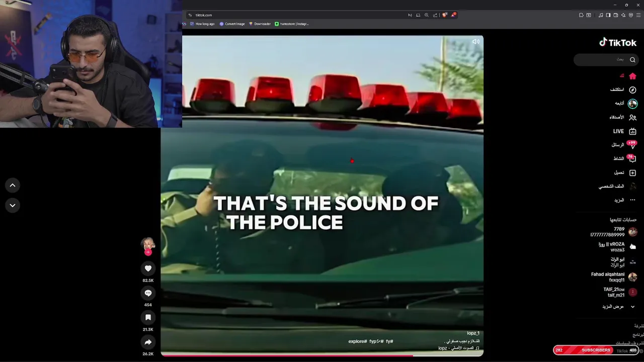Click the site info icon in address bar
644x362 pixels.
190,15
